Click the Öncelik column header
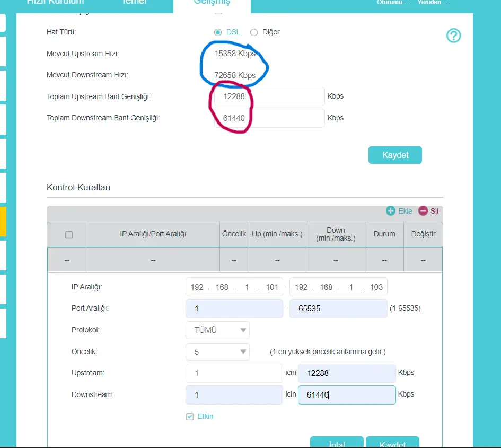This screenshot has height=448, width=501. click(234, 234)
